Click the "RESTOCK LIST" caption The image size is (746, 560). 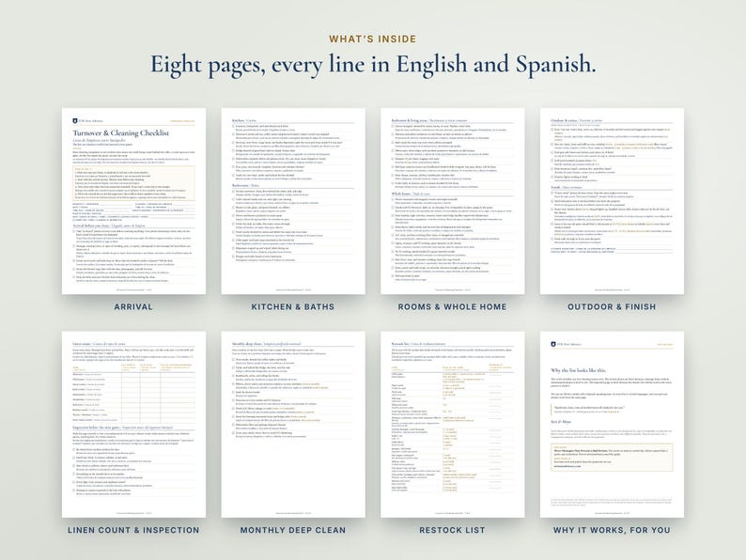[x=453, y=530]
